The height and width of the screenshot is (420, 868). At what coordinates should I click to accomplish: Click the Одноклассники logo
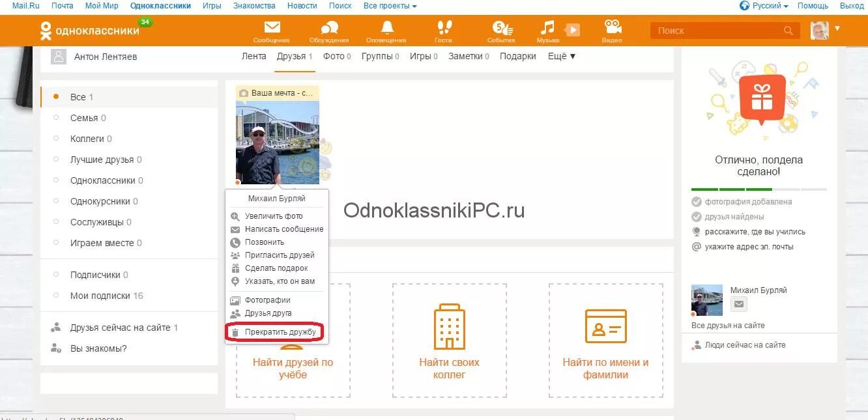click(89, 31)
